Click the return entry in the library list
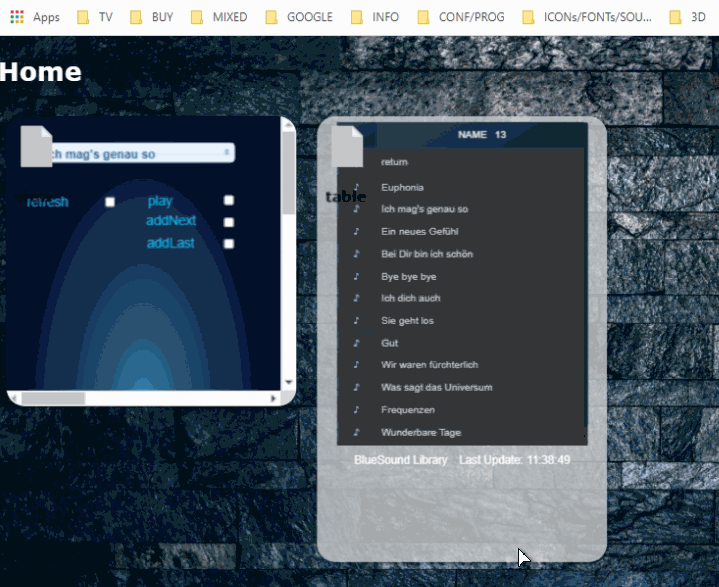This screenshot has width=719, height=587. tap(394, 162)
